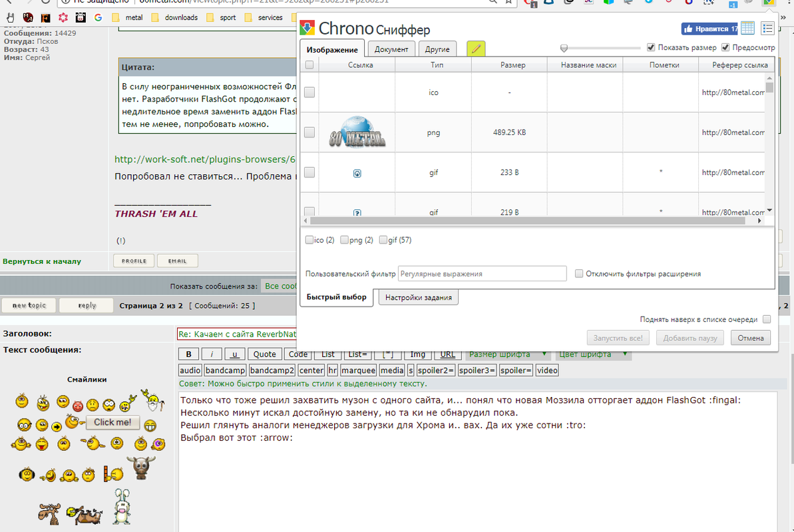
Task: Insert the brown moose smiley
Action: click(50, 514)
